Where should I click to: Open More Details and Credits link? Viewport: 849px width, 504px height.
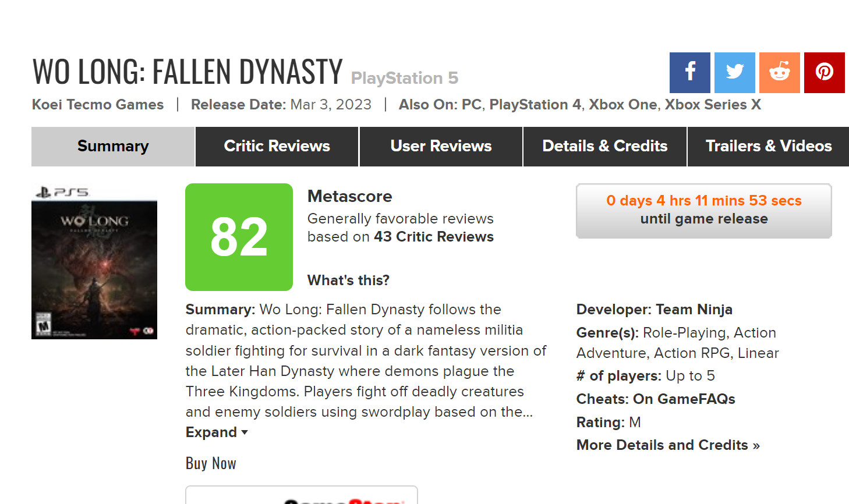668,445
